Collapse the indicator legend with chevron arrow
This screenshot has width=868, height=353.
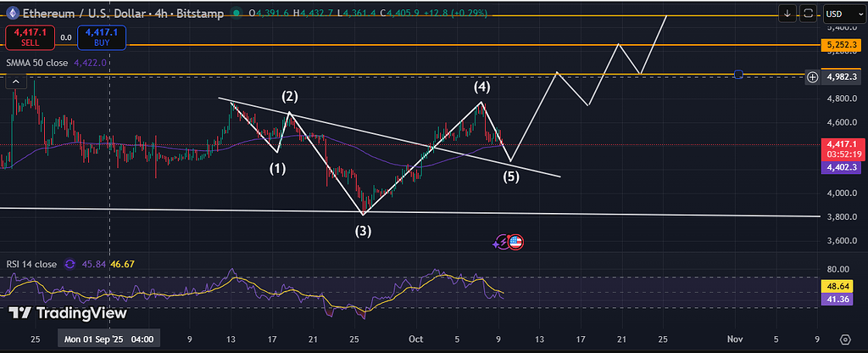[18, 81]
